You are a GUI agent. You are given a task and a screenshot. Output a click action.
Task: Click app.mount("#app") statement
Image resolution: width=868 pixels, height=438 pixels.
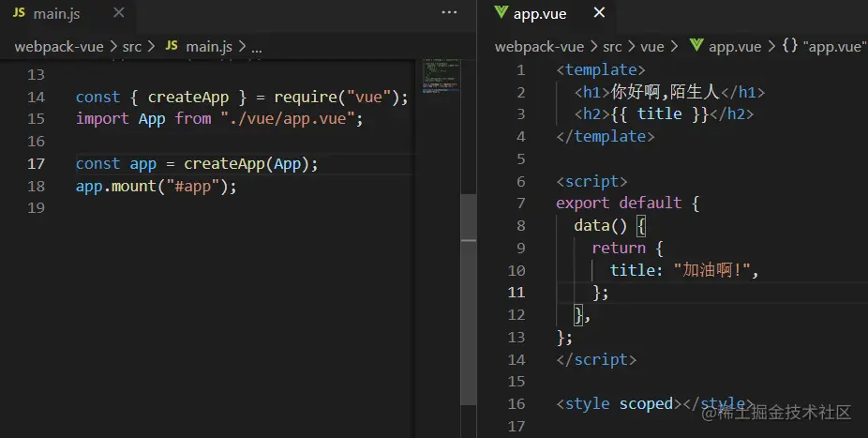[x=157, y=186]
